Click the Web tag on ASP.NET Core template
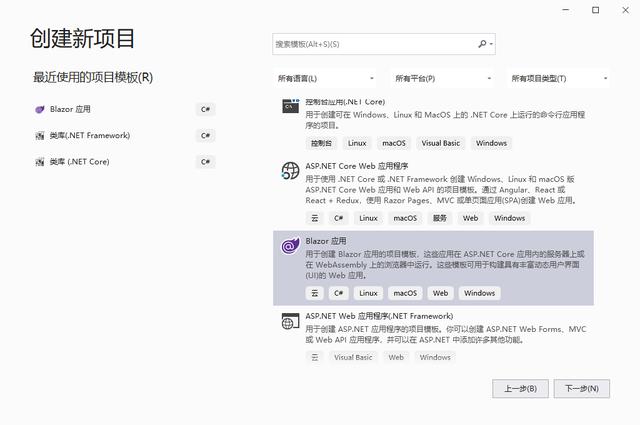Screen dimensions: 640x425 (x=470, y=218)
